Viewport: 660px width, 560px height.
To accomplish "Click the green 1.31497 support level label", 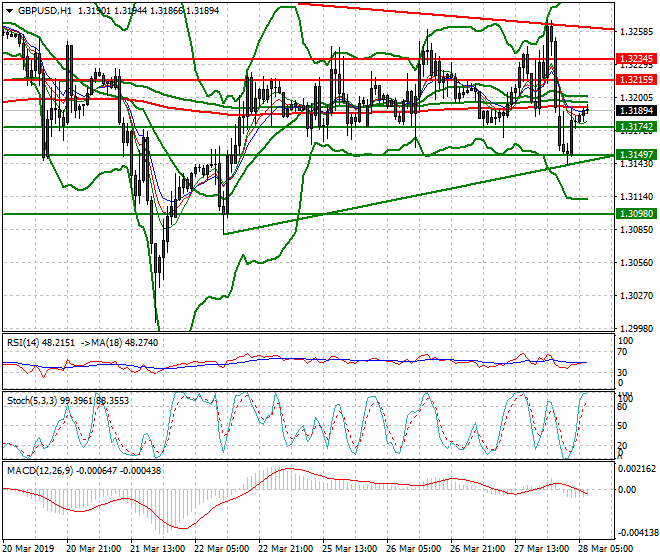I will (636, 155).
